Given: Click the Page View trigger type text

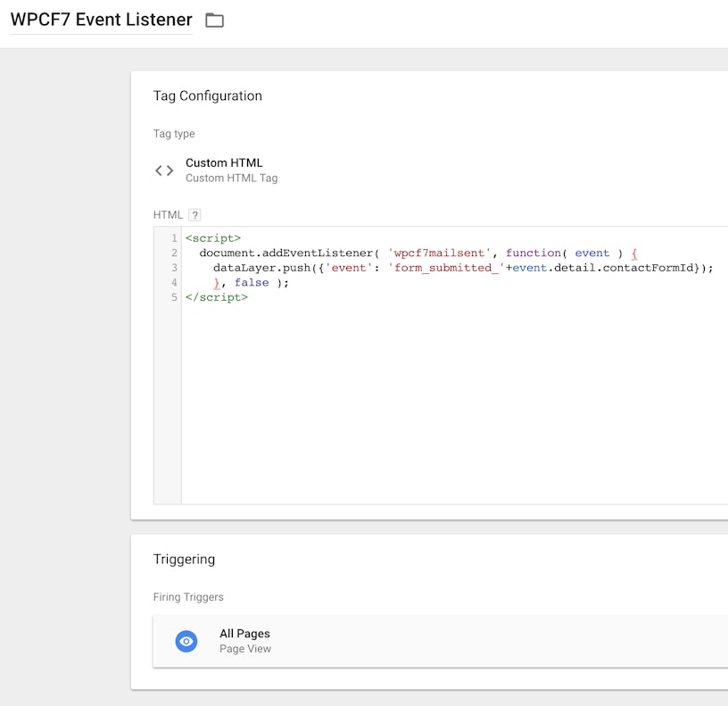Looking at the screenshot, I should point(245,649).
